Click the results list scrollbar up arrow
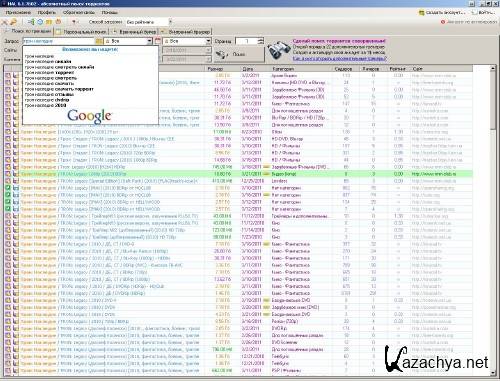 (x=493, y=68)
